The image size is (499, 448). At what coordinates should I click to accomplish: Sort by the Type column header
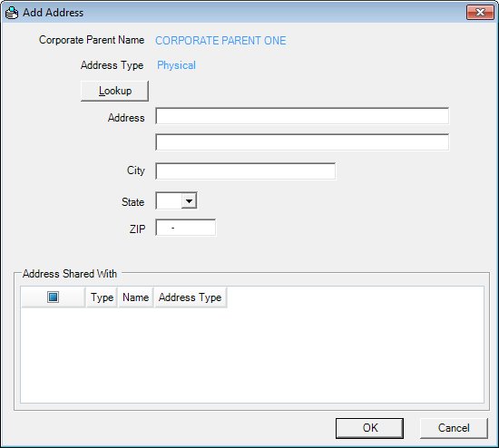pyautogui.click(x=102, y=297)
